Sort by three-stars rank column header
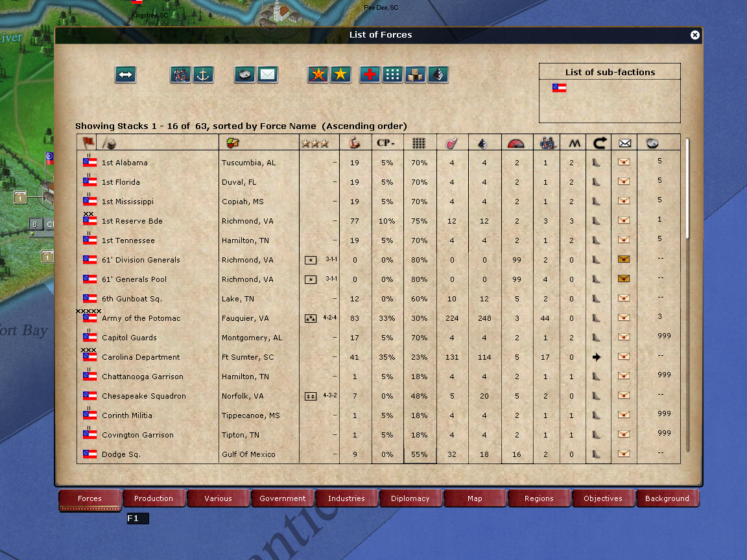This screenshot has height=560, width=747. (x=315, y=143)
